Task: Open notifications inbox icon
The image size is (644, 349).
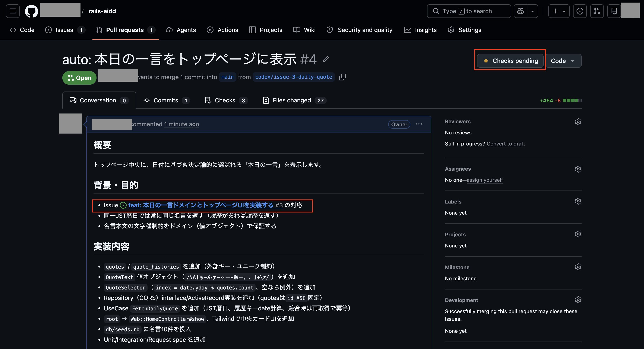Action: (x=614, y=11)
